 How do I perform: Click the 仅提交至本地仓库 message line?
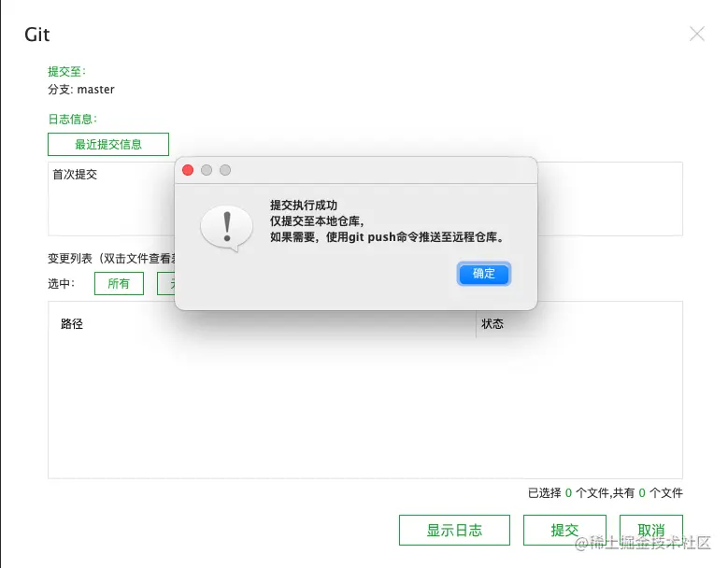pyautogui.click(x=317, y=220)
